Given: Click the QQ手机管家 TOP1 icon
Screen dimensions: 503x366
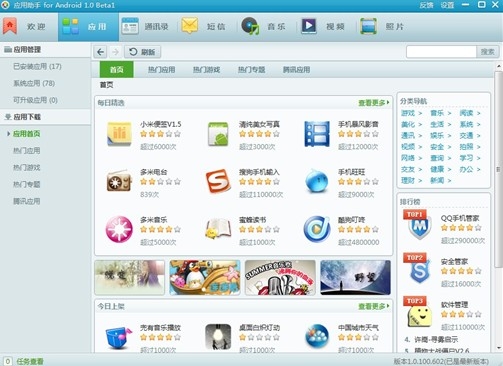Looking at the screenshot, I should click(x=419, y=226).
